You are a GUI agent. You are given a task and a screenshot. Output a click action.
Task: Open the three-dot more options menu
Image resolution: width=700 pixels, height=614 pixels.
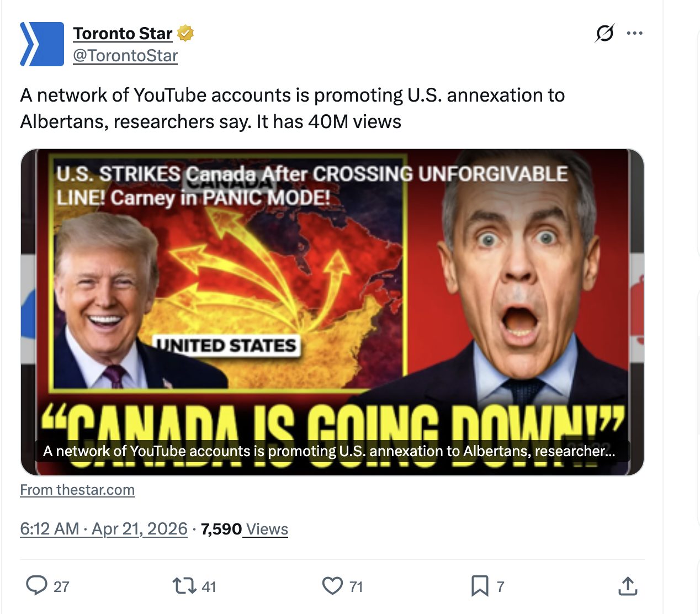pos(635,34)
